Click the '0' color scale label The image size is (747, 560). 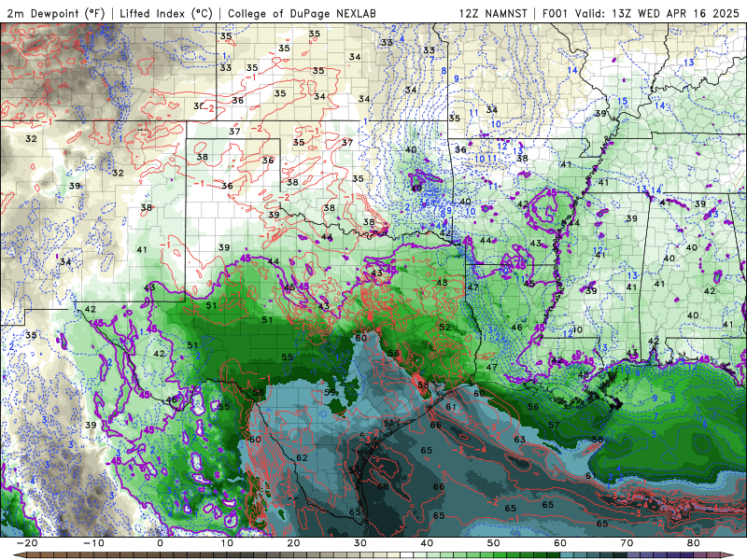160,543
